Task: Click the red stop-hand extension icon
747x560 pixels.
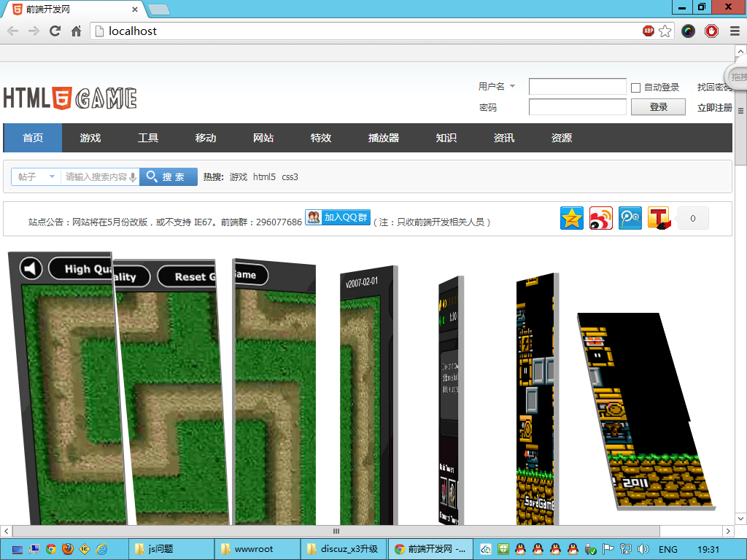Action: click(x=711, y=31)
